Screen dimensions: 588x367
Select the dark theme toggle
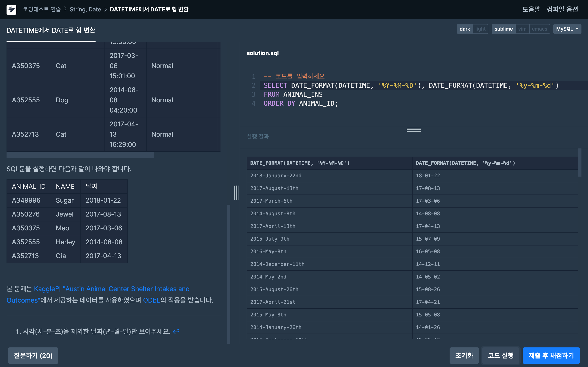click(464, 29)
